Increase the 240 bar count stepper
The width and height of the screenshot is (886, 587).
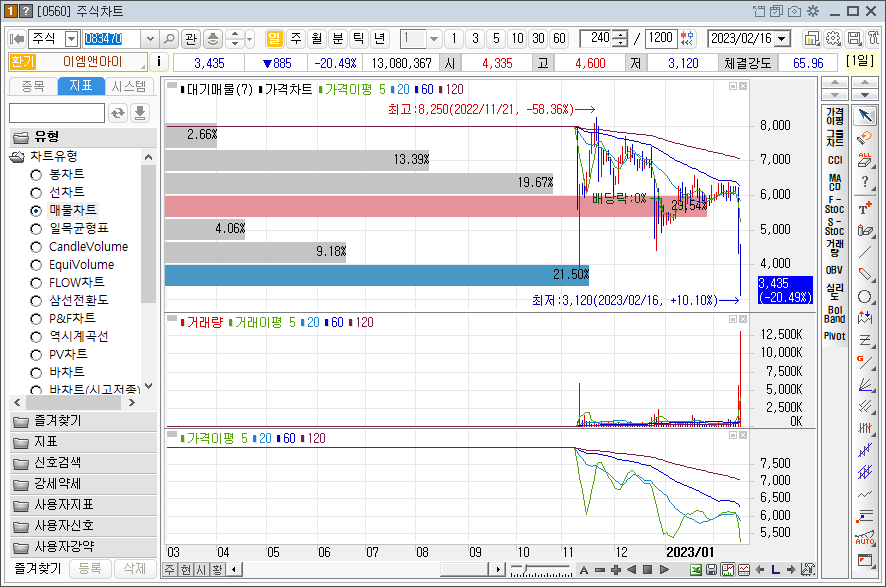tap(620, 34)
